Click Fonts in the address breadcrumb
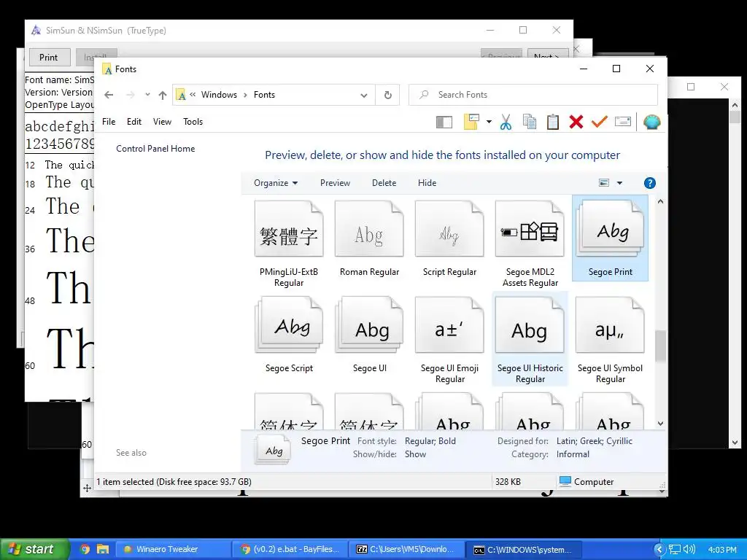 [264, 95]
